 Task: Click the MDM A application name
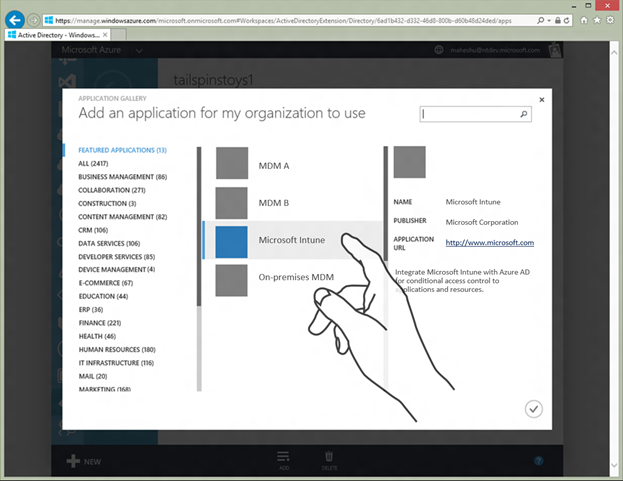click(x=274, y=166)
